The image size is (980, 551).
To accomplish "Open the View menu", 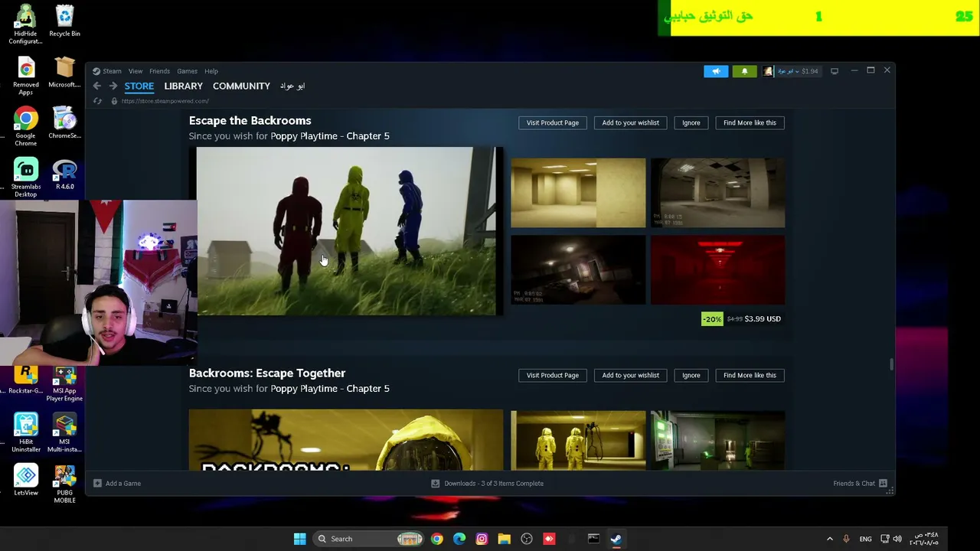I will pos(136,71).
